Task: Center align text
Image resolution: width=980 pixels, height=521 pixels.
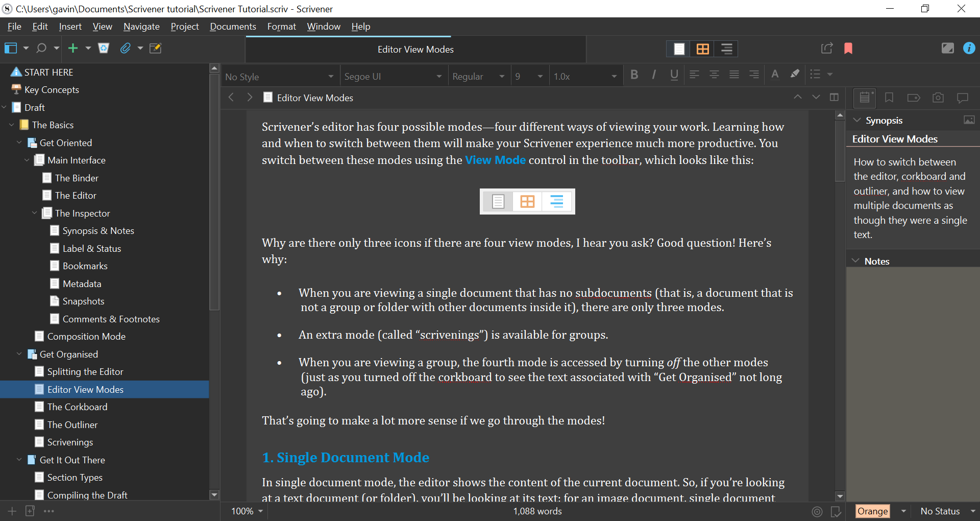Action: pos(714,75)
